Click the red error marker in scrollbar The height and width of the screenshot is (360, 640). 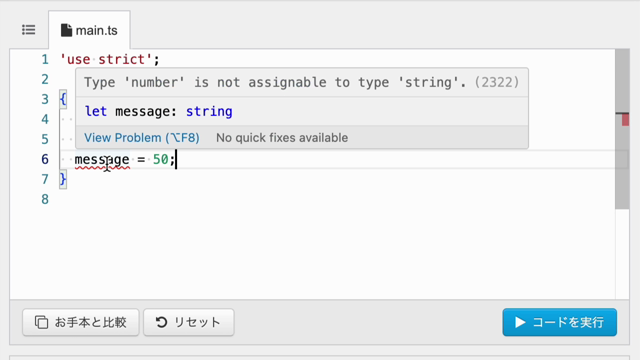625,120
